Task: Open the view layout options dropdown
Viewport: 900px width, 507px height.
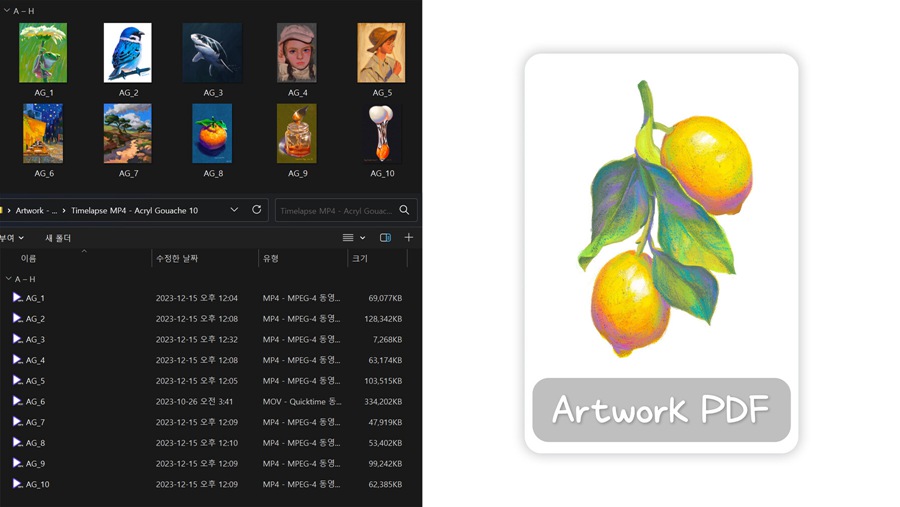Action: click(x=353, y=238)
